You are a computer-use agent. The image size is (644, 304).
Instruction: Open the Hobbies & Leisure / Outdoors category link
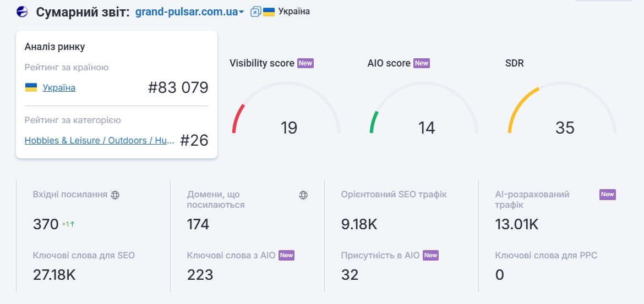coord(99,140)
